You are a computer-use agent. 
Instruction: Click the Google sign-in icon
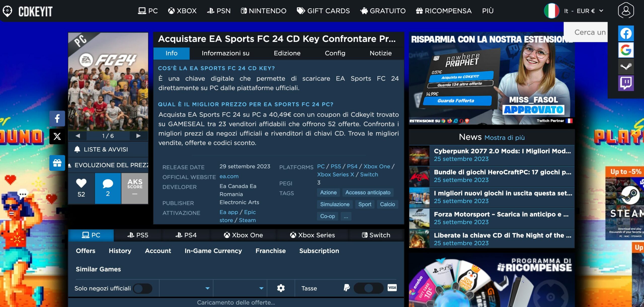point(626,50)
